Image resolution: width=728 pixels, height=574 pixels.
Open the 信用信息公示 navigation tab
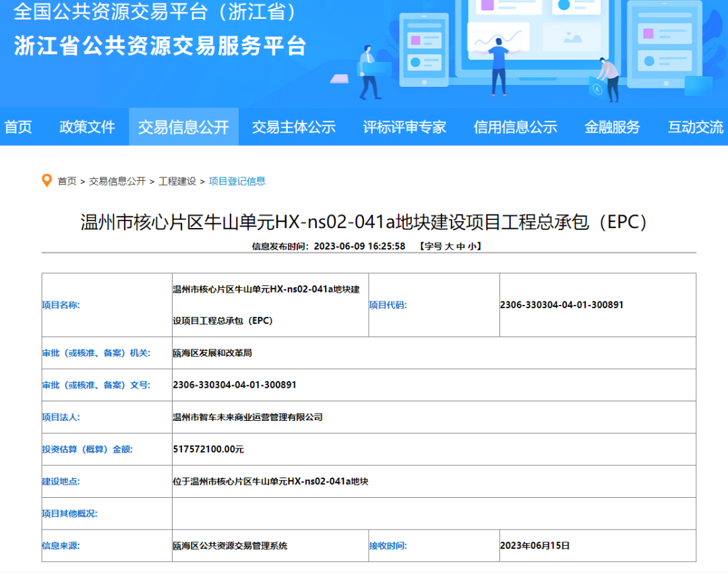click(516, 127)
